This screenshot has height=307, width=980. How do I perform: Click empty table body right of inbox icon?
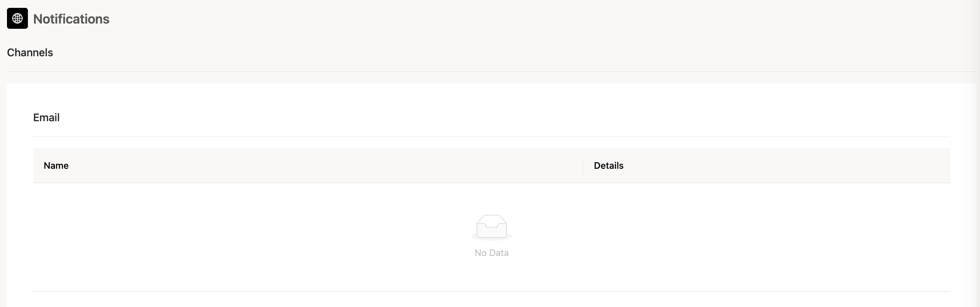732,237
